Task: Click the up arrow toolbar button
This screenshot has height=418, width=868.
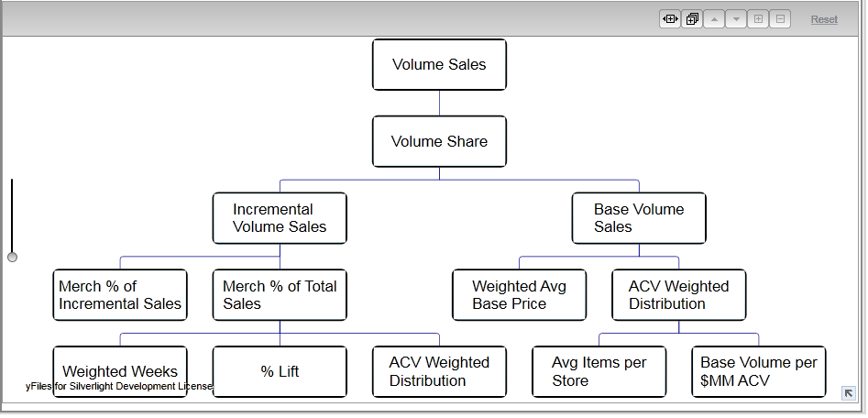Action: click(x=714, y=19)
